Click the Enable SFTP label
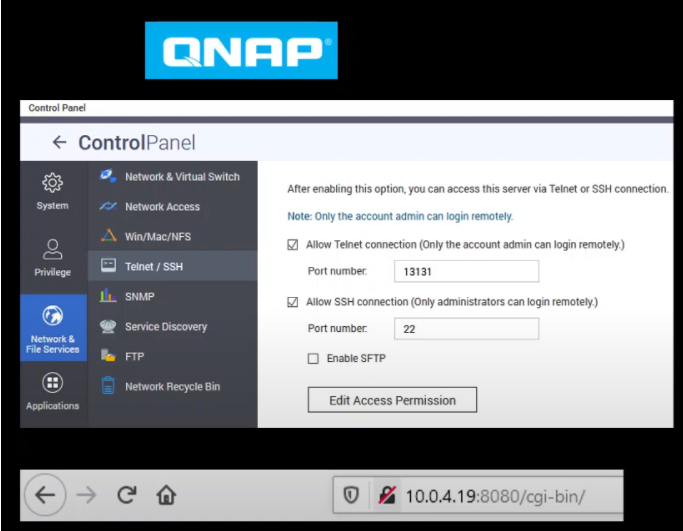The width and height of the screenshot is (683, 531). click(x=356, y=358)
